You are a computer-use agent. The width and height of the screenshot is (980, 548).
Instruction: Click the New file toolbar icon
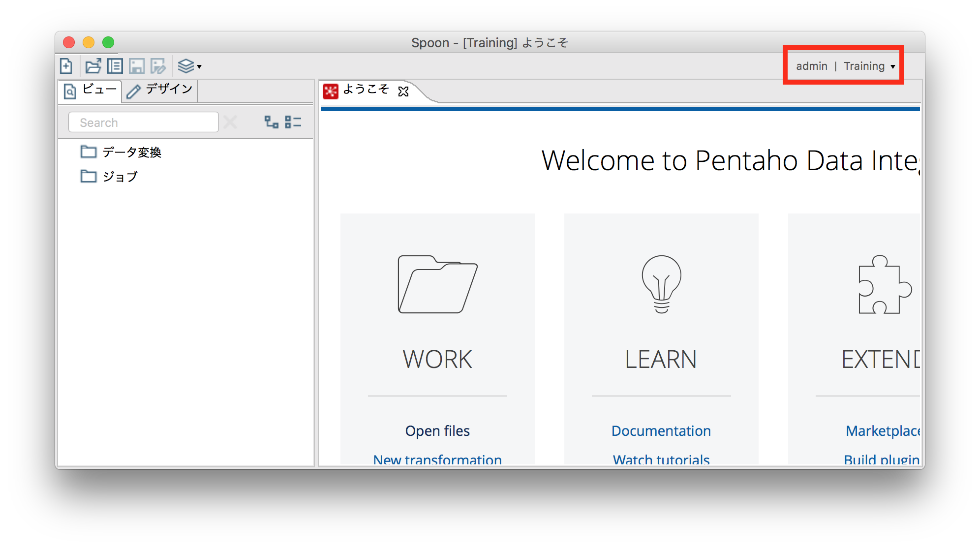pos(66,66)
